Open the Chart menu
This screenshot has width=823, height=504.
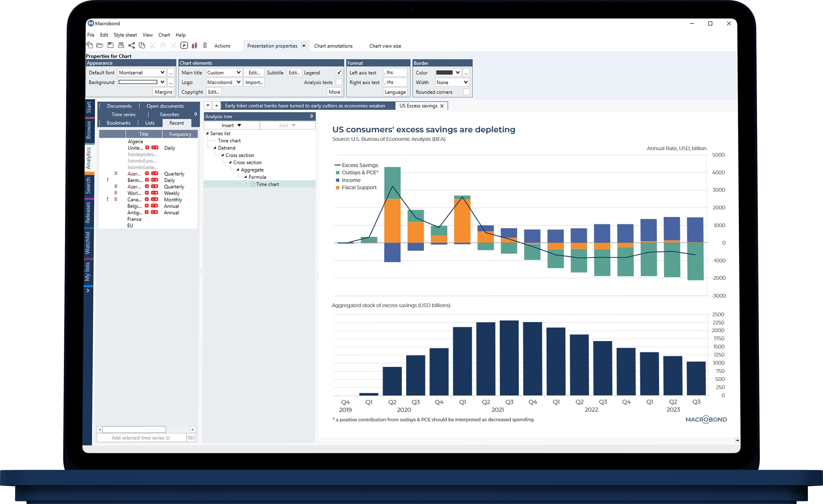click(x=164, y=35)
